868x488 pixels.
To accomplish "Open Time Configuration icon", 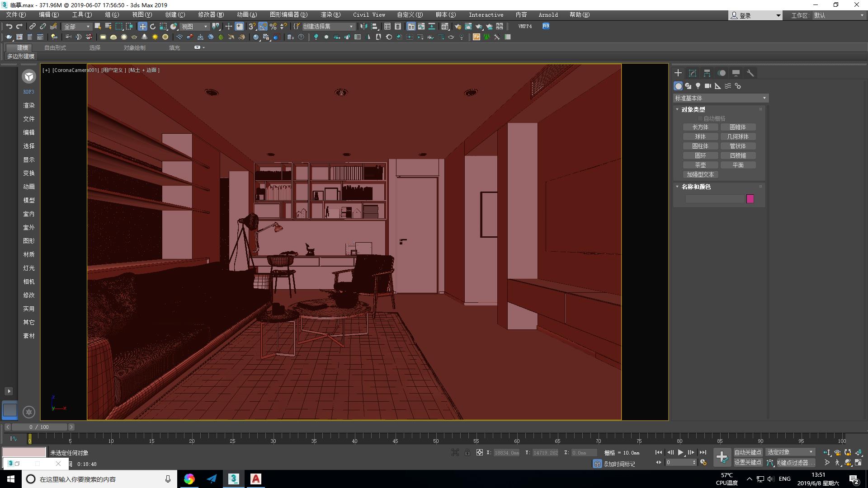I will [703, 462].
